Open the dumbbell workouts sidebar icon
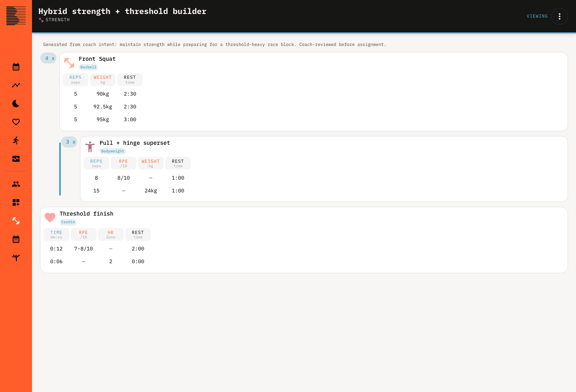 click(x=16, y=221)
